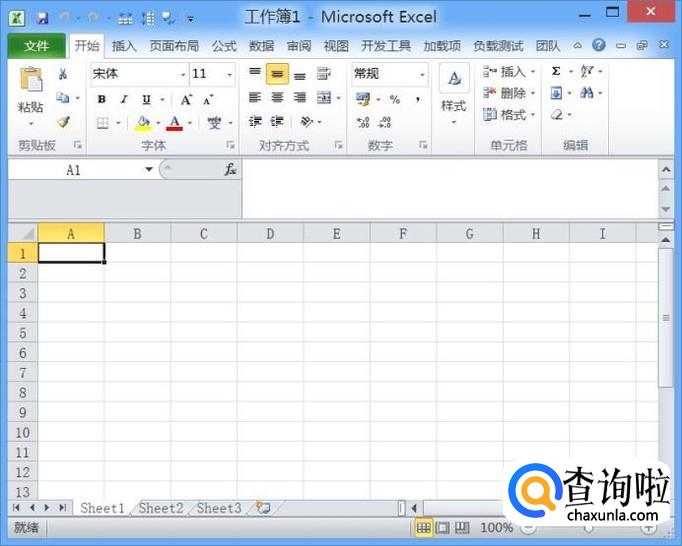Open font dialog launcher 字体

pos(231,145)
